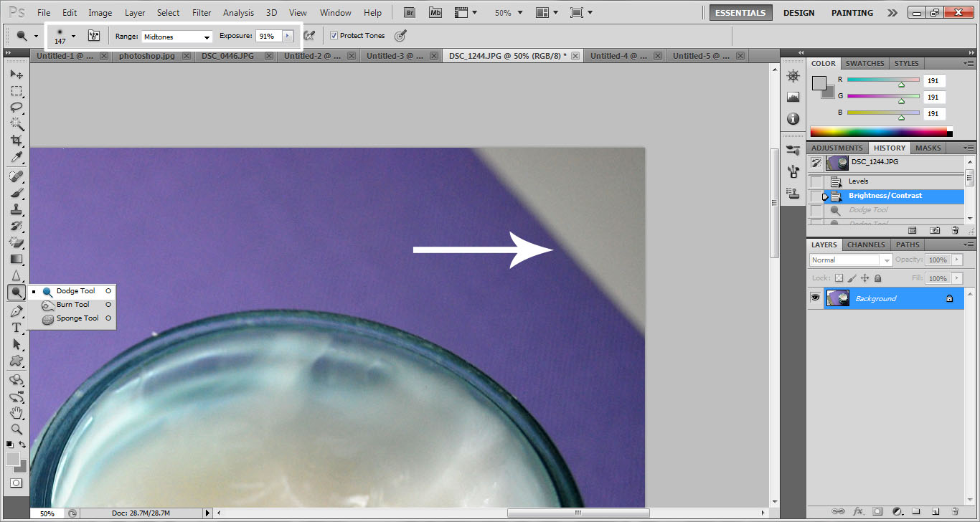This screenshot has height=522, width=980.
Task: Open the brush preset picker dropdown
Action: (x=73, y=36)
